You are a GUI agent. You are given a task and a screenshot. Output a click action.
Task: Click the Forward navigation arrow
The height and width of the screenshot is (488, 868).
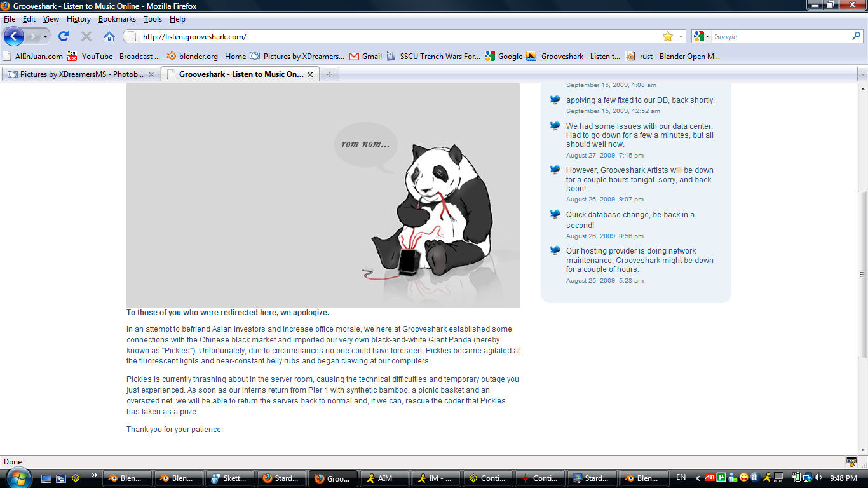coord(33,36)
